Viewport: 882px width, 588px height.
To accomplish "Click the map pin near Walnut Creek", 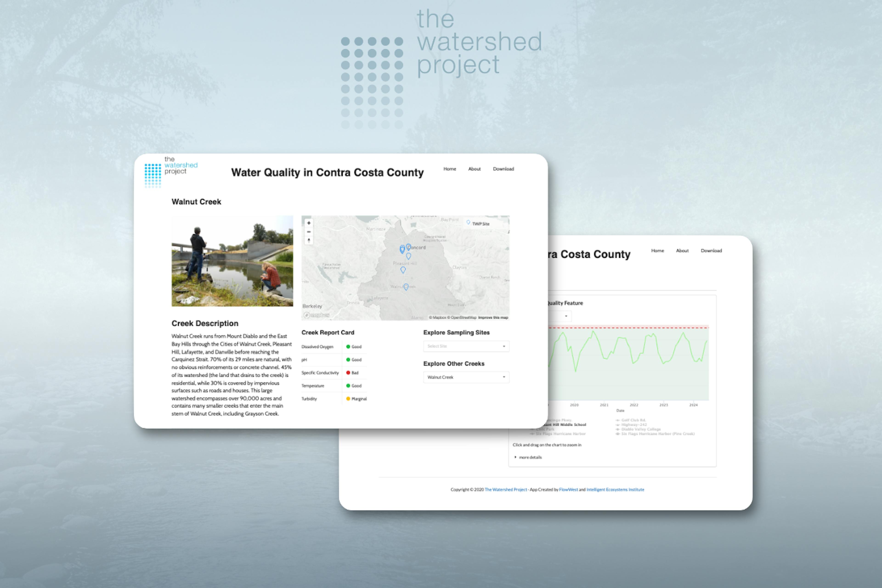I will click(406, 287).
